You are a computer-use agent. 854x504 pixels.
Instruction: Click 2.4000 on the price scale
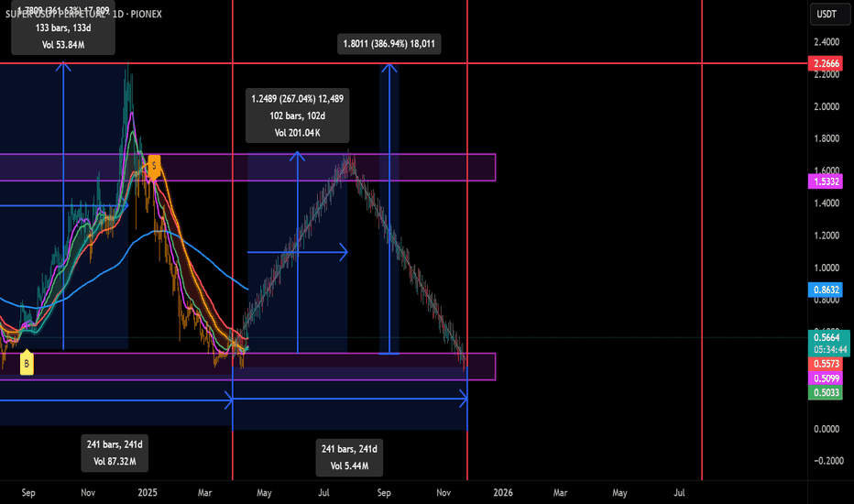point(827,42)
